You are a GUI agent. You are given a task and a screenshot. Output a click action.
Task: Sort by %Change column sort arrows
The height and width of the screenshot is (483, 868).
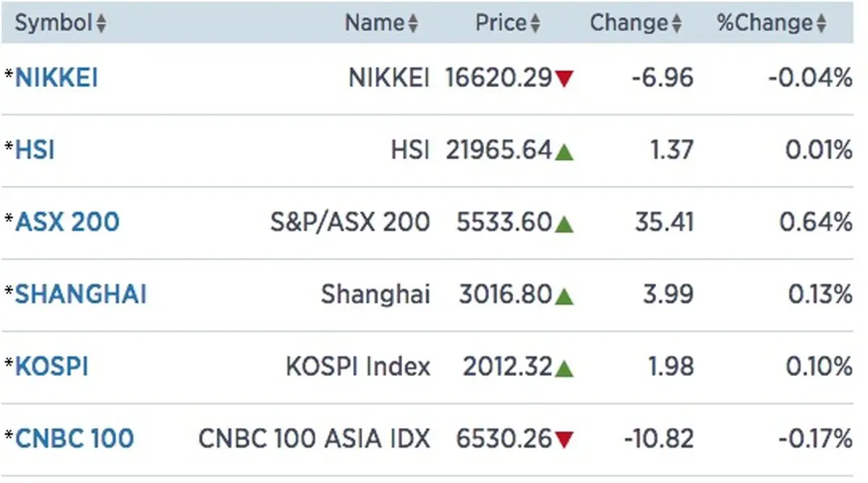[x=821, y=24]
